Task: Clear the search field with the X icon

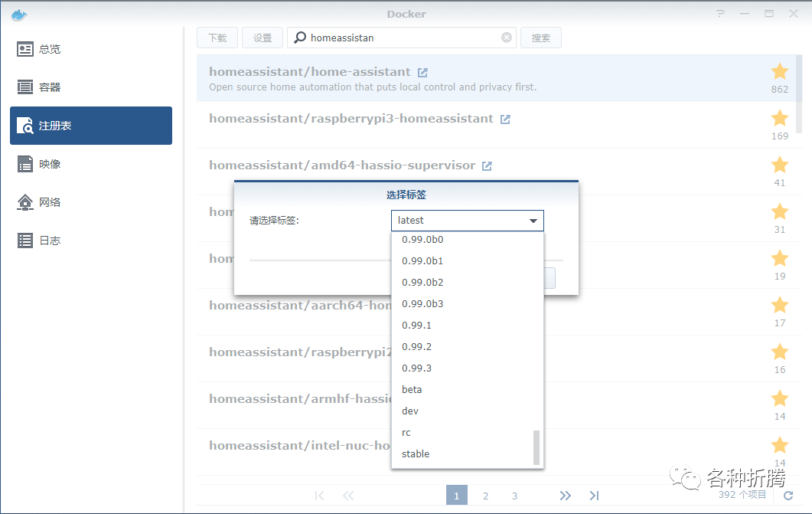Action: pyautogui.click(x=507, y=38)
